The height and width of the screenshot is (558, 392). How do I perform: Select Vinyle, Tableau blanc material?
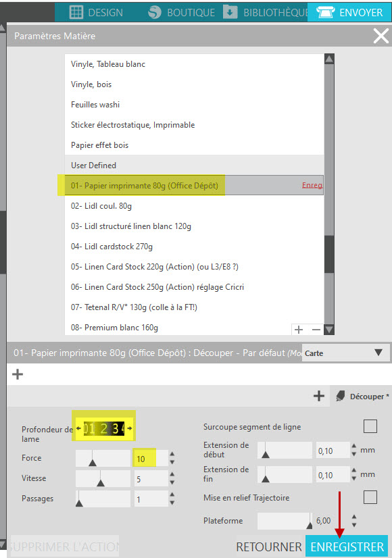tap(195, 64)
